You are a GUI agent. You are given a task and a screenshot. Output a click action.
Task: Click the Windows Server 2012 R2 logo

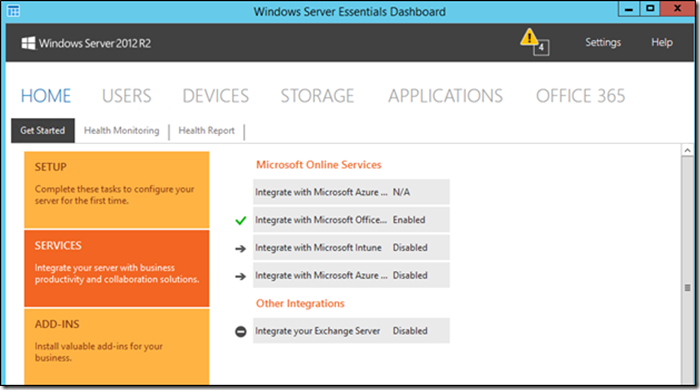coord(86,43)
